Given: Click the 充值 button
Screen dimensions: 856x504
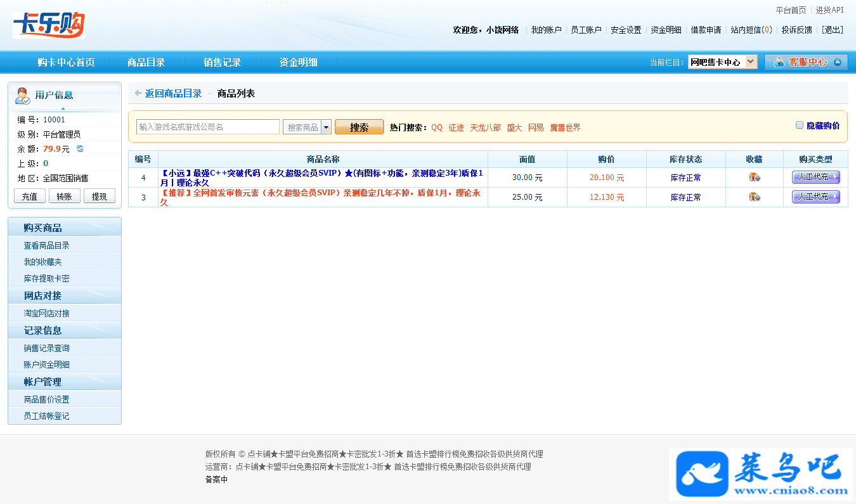Looking at the screenshot, I should [29, 197].
